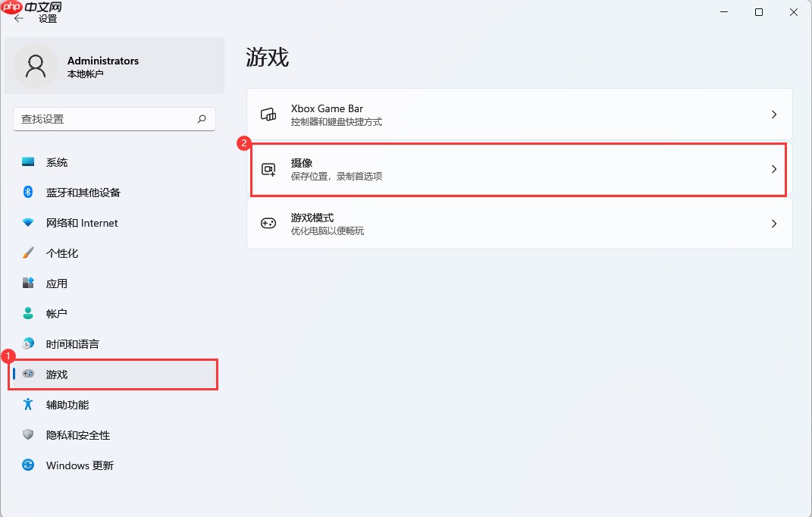Screen dimensions: 812x517
Task: Click the 辅助功能 accessibility icon
Action: (27, 404)
